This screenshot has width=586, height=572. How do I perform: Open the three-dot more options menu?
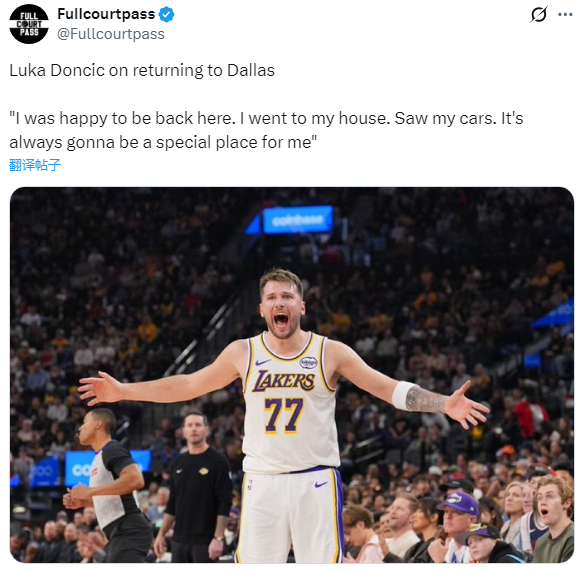565,15
